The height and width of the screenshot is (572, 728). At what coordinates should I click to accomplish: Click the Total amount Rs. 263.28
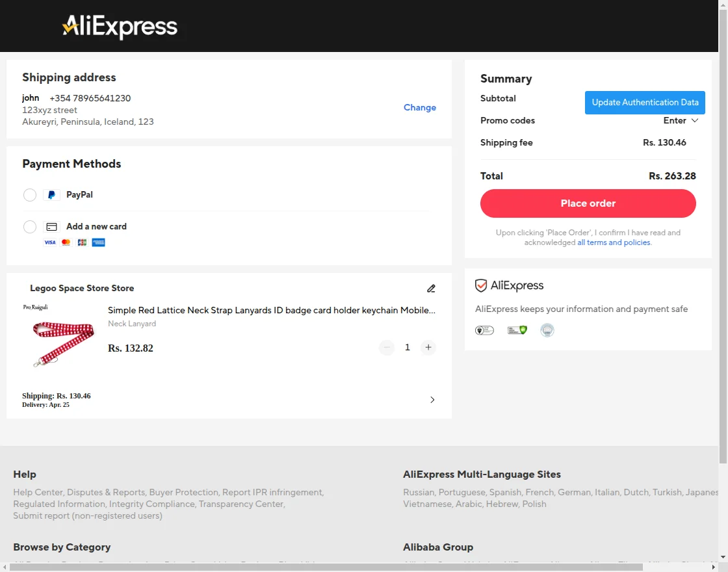pos(672,176)
